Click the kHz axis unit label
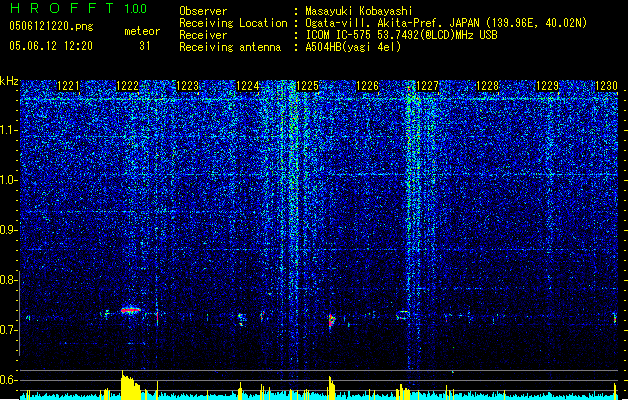629x400 pixels. pyautogui.click(x=9, y=81)
